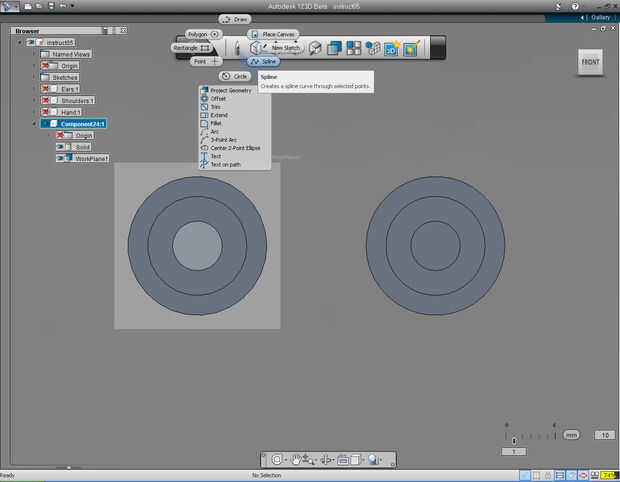
Task: Show the hidden Hand:1 component
Action: pyautogui.click(x=46, y=112)
